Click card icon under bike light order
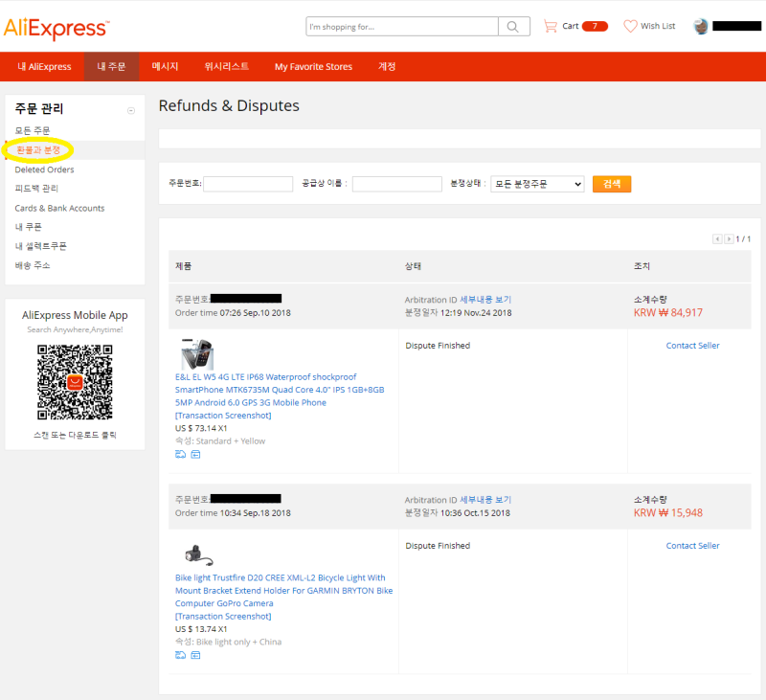 (x=195, y=655)
